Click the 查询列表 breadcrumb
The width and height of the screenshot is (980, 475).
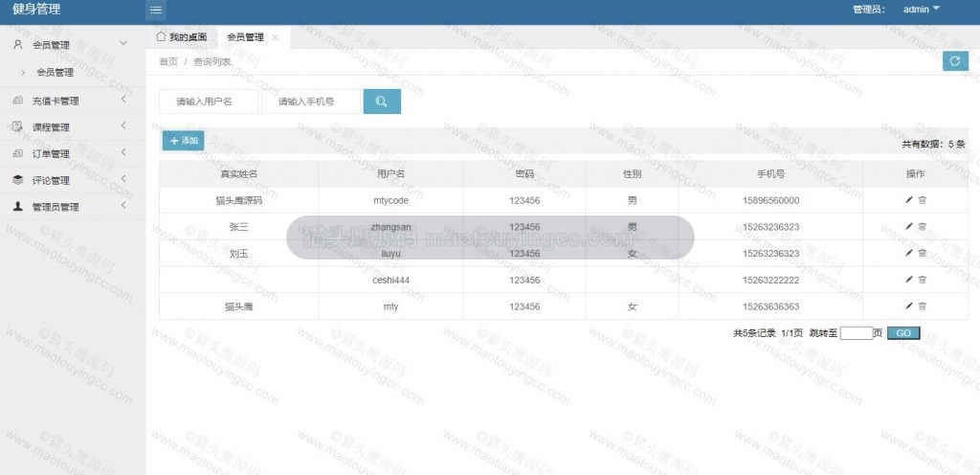212,62
